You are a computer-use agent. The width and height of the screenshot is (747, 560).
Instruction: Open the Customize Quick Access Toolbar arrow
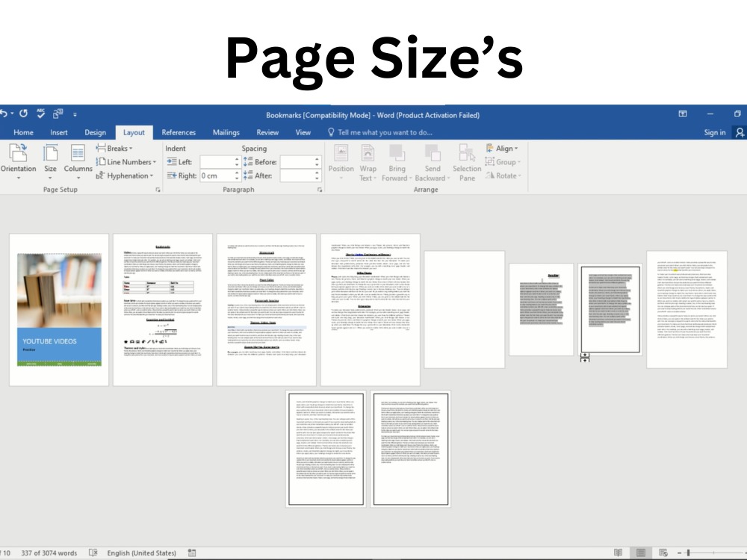click(75, 114)
